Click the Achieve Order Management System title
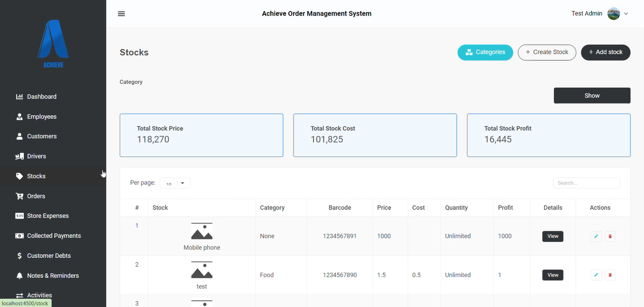 (317, 14)
